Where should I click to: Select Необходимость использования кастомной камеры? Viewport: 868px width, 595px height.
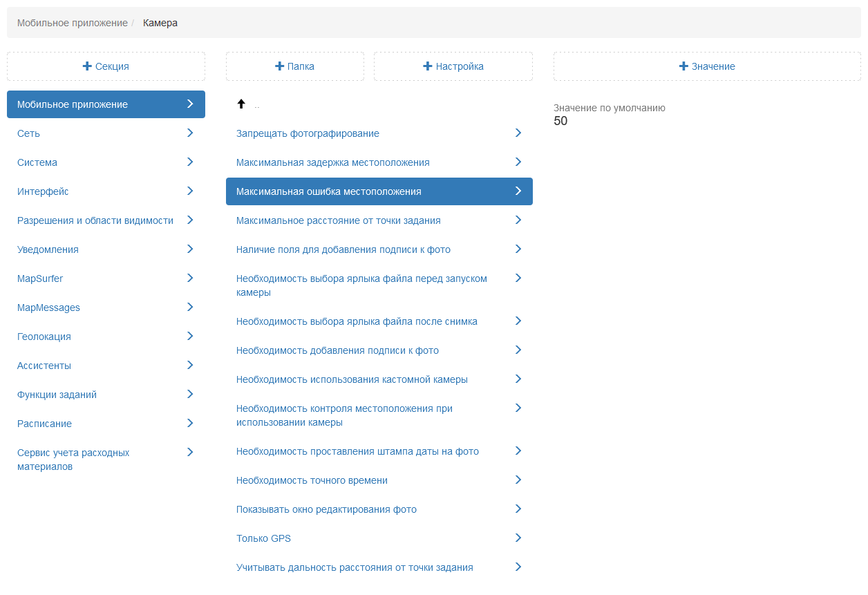coord(379,379)
